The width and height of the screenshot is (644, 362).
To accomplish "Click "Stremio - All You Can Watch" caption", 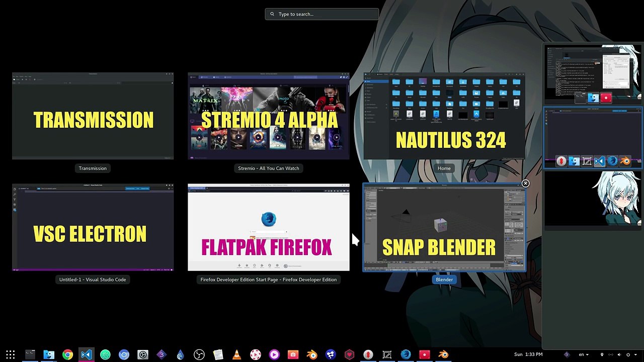I will tap(269, 168).
